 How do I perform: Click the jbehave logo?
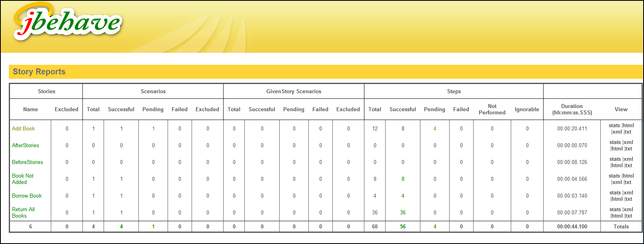67,23
